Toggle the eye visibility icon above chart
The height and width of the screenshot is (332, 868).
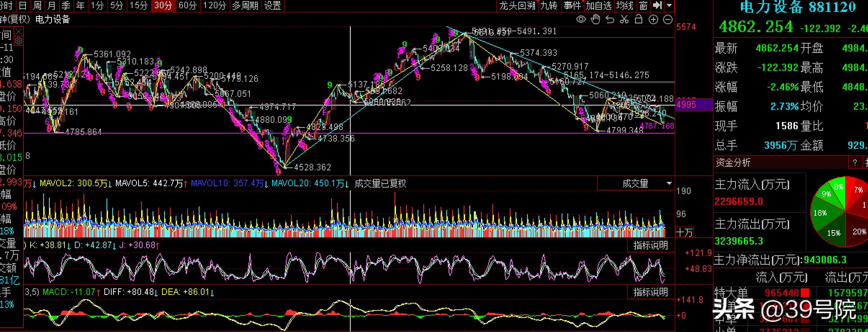pyautogui.click(x=581, y=19)
